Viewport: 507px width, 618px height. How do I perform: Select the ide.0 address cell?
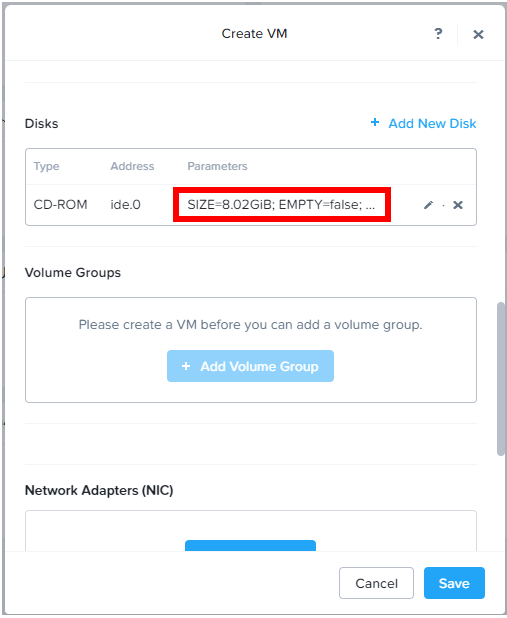tap(125, 205)
